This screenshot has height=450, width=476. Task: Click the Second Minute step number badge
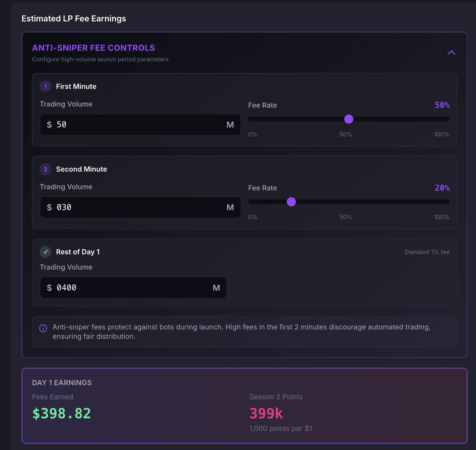pos(45,169)
